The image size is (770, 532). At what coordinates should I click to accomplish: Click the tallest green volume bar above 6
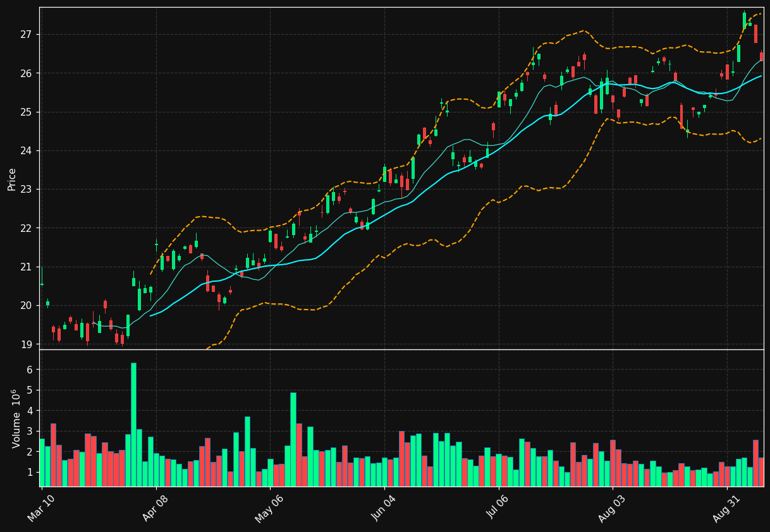(133, 425)
